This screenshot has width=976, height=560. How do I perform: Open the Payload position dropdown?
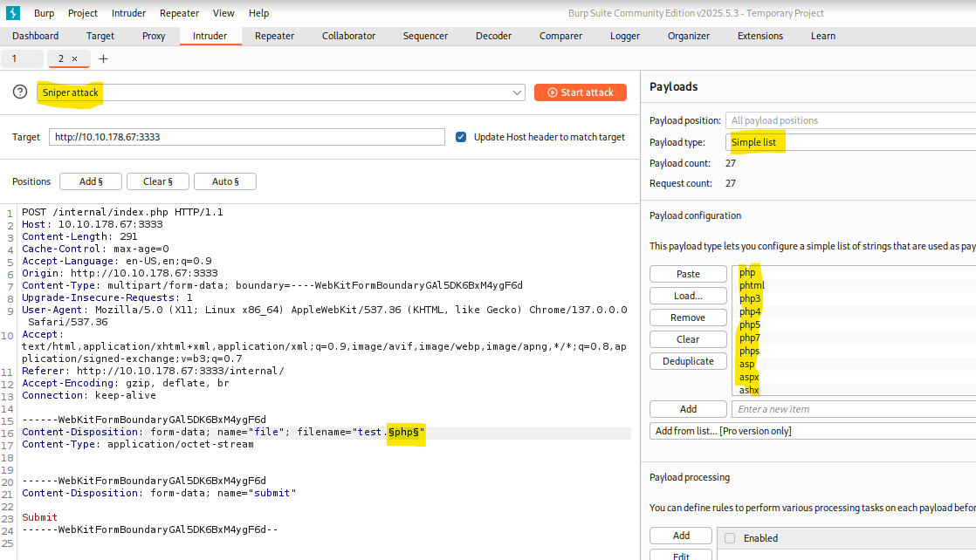850,120
